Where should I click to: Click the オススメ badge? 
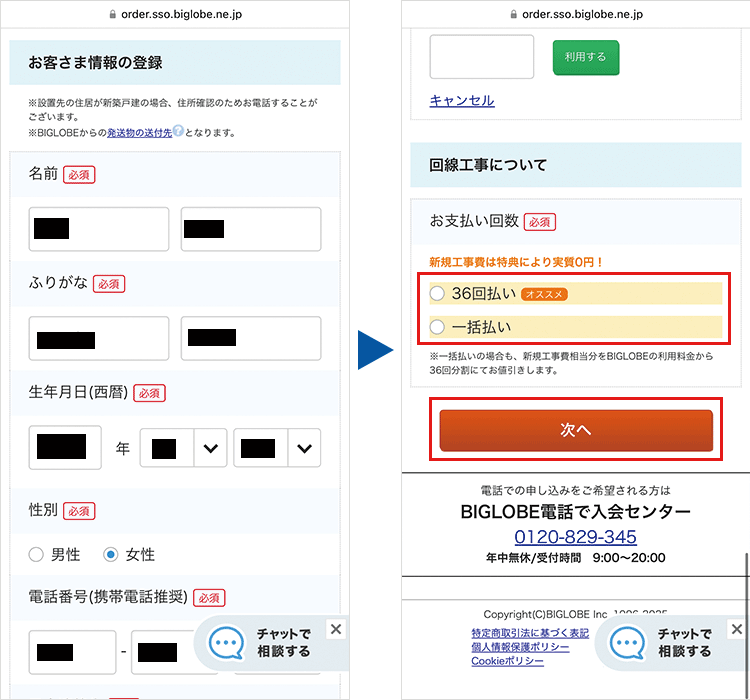544,294
